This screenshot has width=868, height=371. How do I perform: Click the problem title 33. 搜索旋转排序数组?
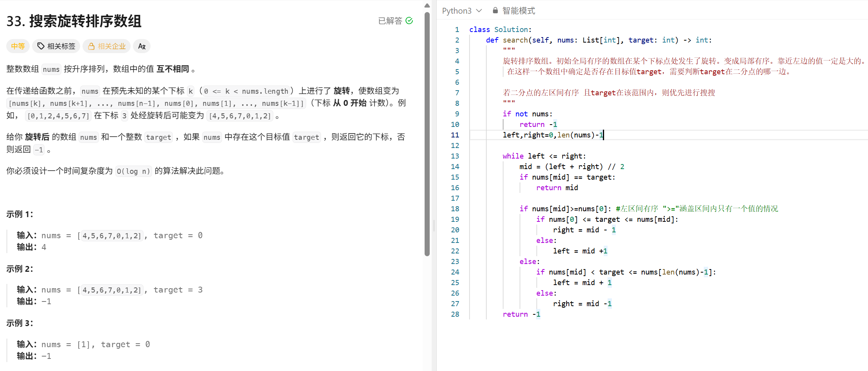74,21
